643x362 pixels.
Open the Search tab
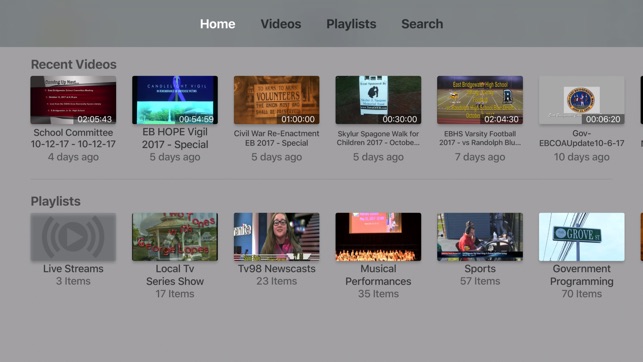click(422, 24)
